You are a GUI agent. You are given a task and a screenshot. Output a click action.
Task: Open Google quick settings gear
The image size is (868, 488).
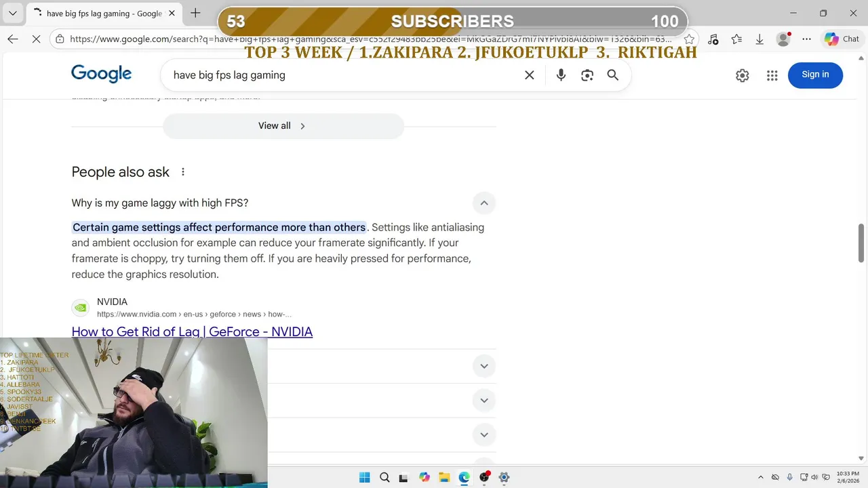pos(743,75)
